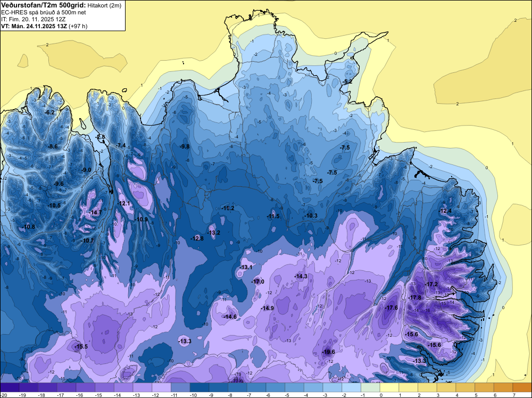Select legend swatch between -10 and -9

click(x=199, y=387)
